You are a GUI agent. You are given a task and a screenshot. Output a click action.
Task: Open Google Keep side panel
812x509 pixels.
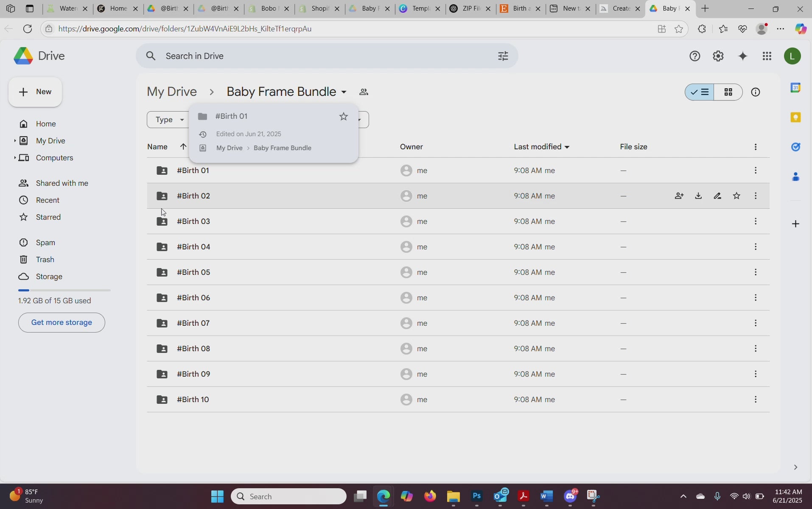[x=795, y=117]
